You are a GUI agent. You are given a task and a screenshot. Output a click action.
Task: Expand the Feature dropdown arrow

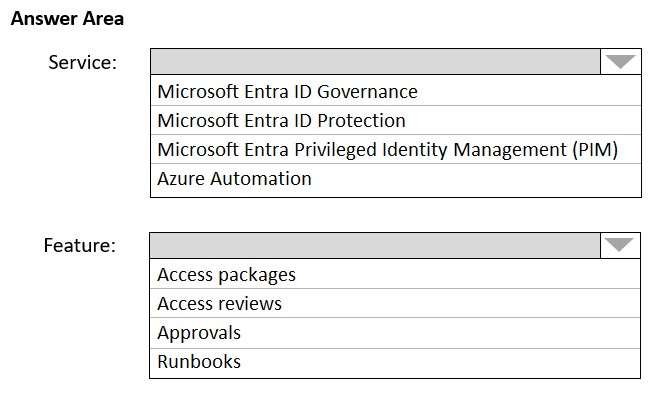tap(620, 245)
